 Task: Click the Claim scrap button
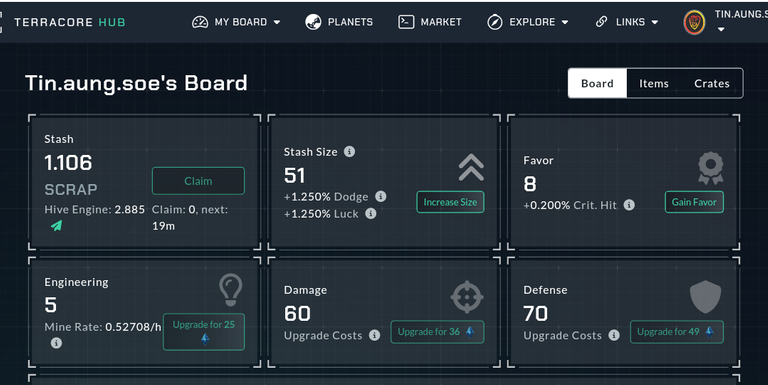point(198,181)
